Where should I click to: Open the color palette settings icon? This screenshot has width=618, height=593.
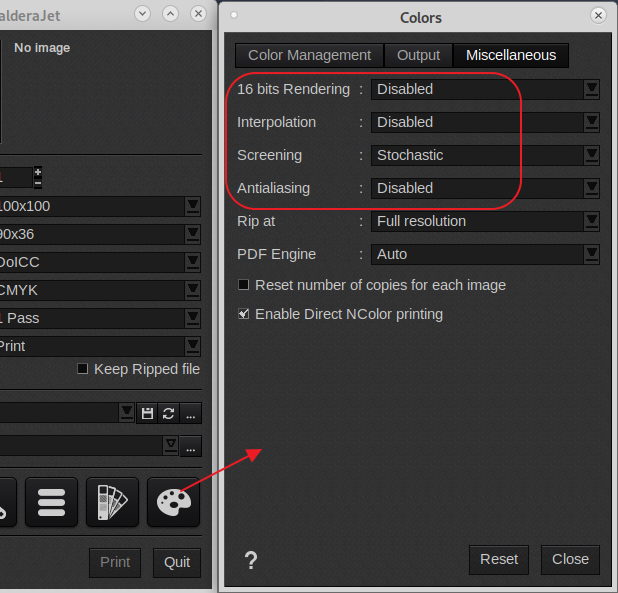[x=173, y=502]
